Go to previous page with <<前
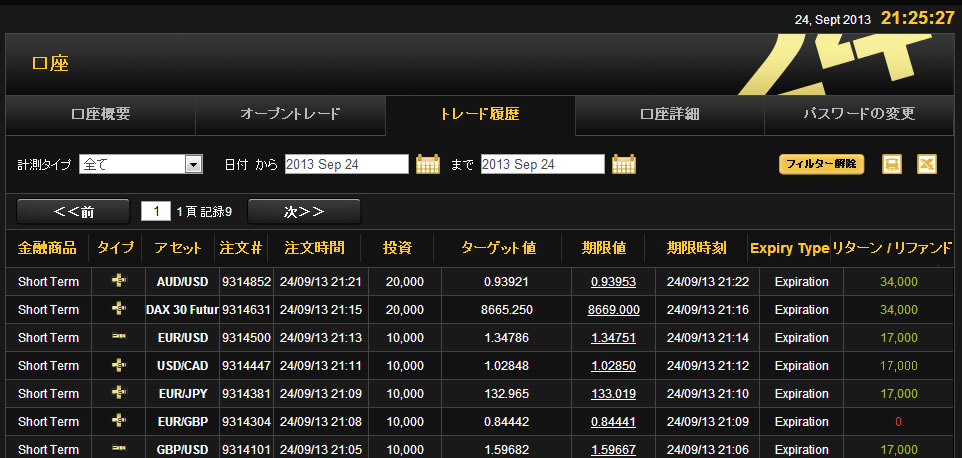 73,212
